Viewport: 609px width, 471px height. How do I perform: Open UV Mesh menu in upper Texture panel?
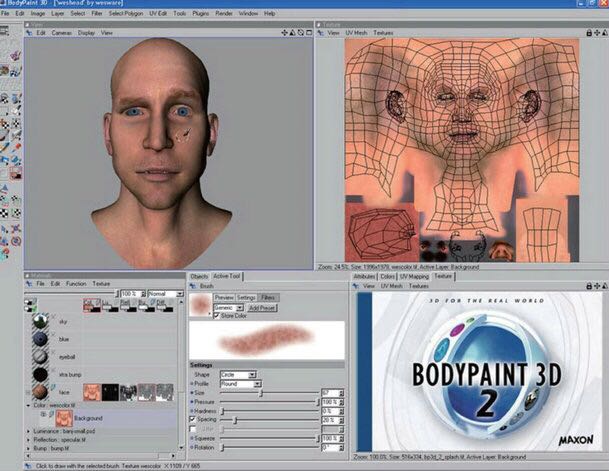click(x=356, y=33)
